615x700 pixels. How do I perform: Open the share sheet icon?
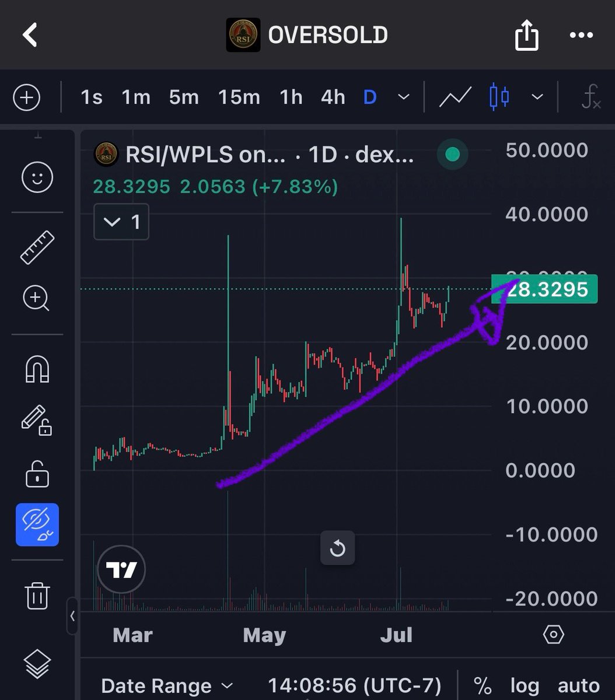(x=526, y=34)
